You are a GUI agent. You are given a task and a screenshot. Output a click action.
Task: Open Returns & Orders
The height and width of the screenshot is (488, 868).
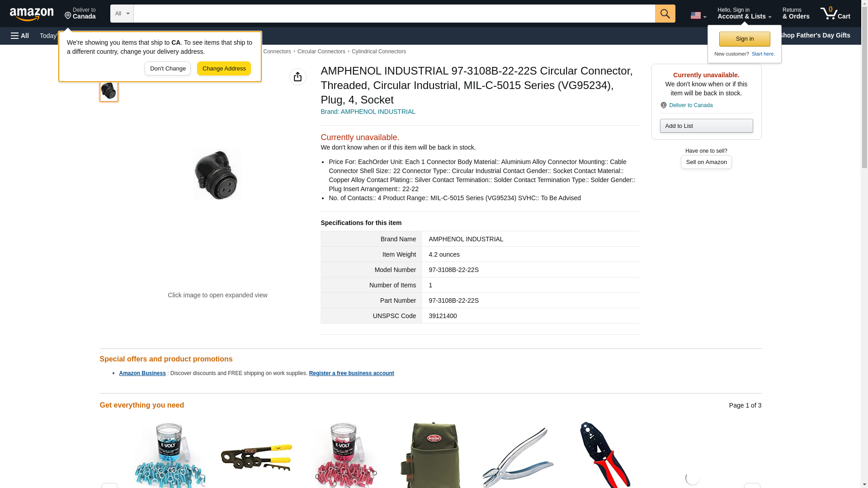[796, 14]
